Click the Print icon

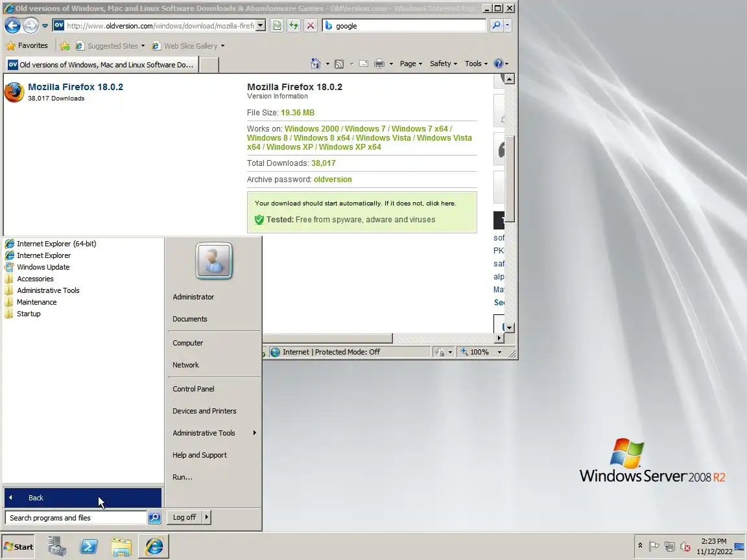click(379, 64)
